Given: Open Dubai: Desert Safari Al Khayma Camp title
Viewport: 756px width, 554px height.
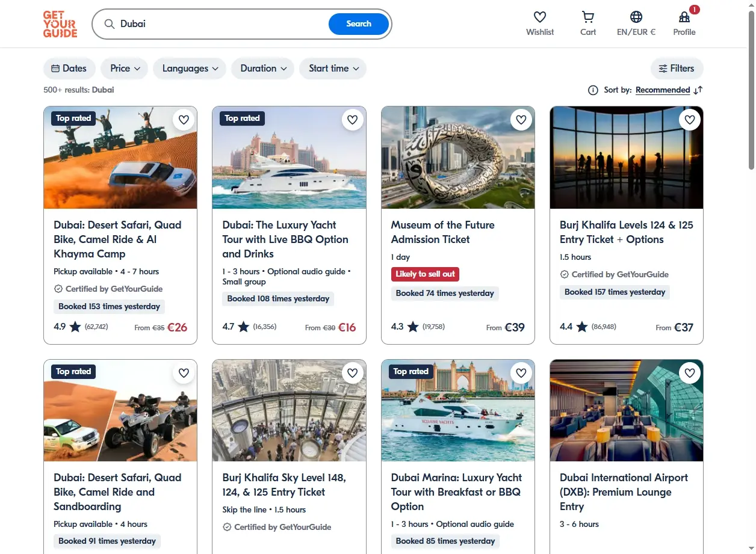Looking at the screenshot, I should pos(117,239).
